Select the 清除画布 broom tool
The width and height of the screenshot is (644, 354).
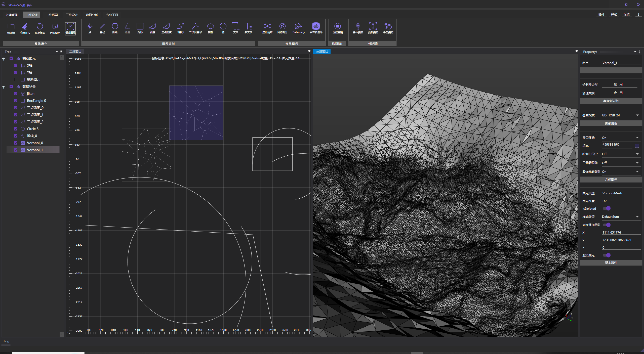pyautogui.click(x=25, y=27)
